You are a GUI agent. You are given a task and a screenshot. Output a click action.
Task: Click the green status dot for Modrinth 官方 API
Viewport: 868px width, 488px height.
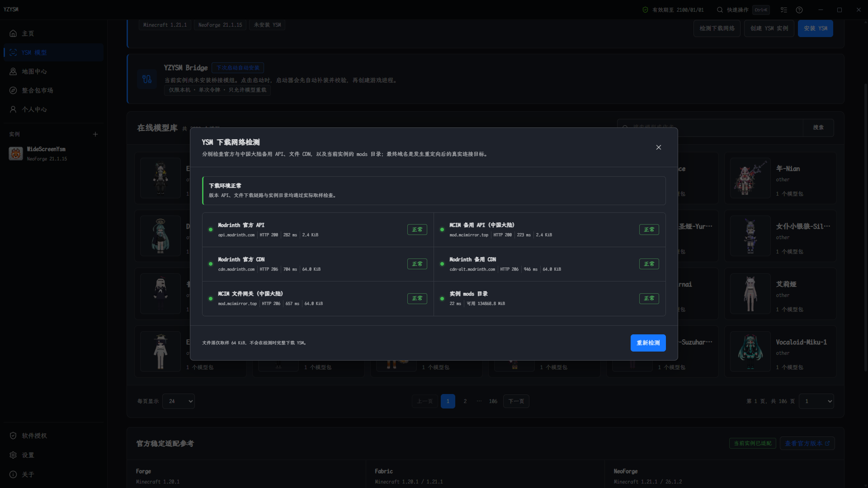[211, 230]
